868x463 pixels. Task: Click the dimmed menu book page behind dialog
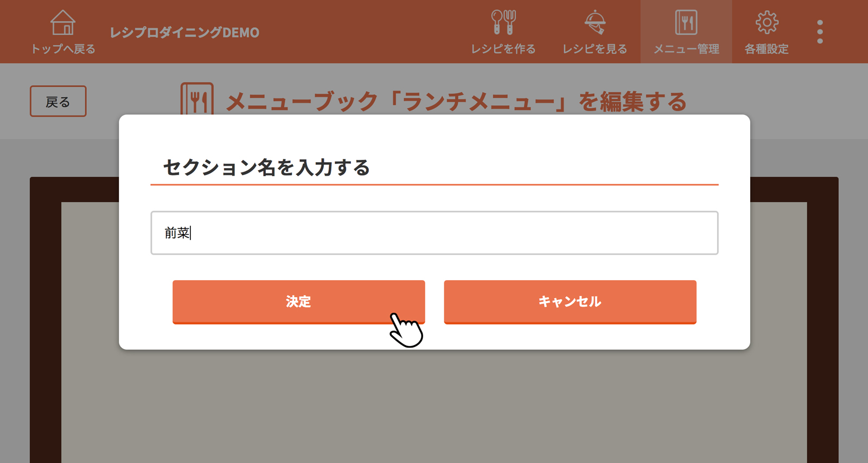pos(434,407)
